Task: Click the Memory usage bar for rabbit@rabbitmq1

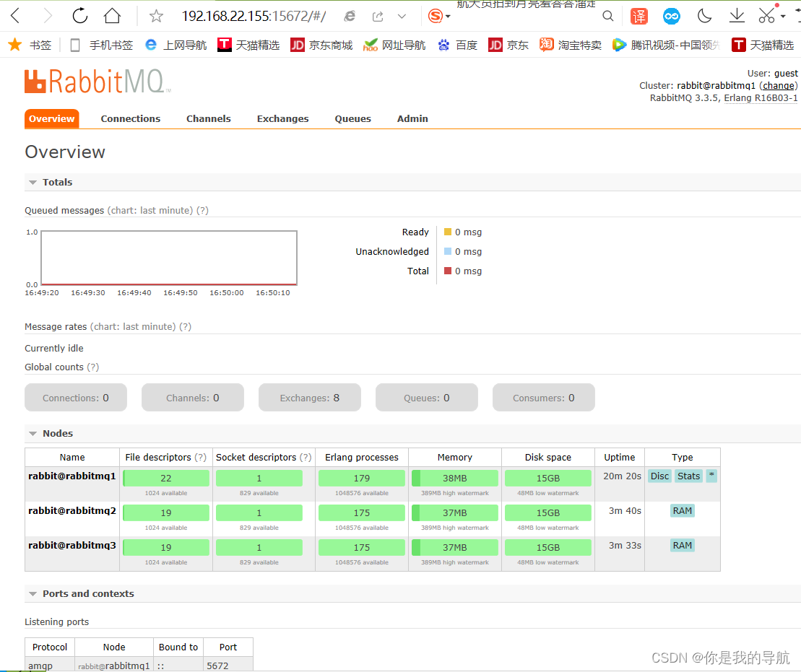Action: [454, 478]
